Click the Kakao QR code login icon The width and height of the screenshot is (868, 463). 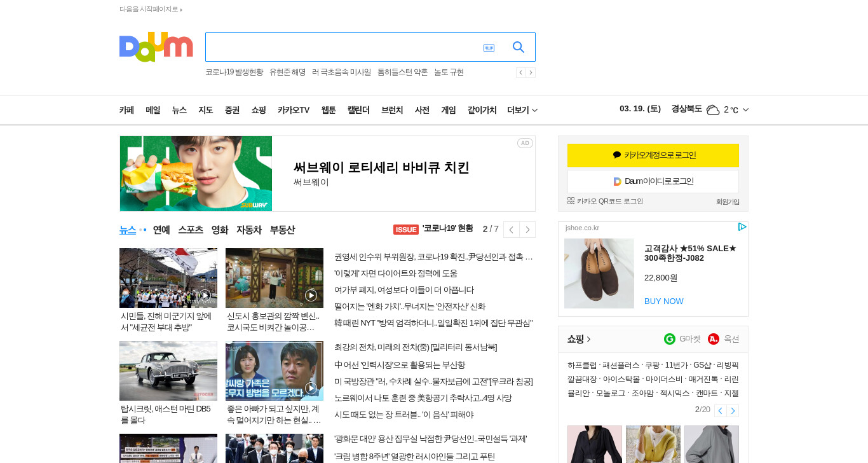click(571, 200)
